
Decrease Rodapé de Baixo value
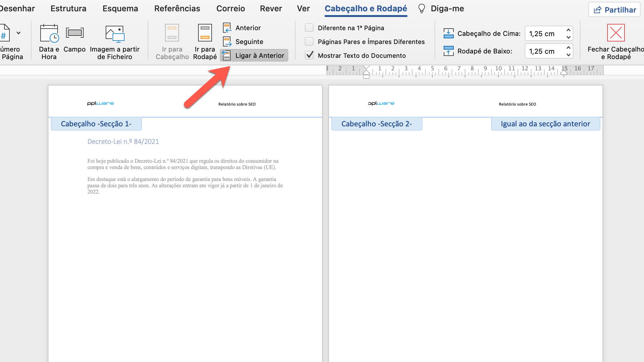(568, 55)
